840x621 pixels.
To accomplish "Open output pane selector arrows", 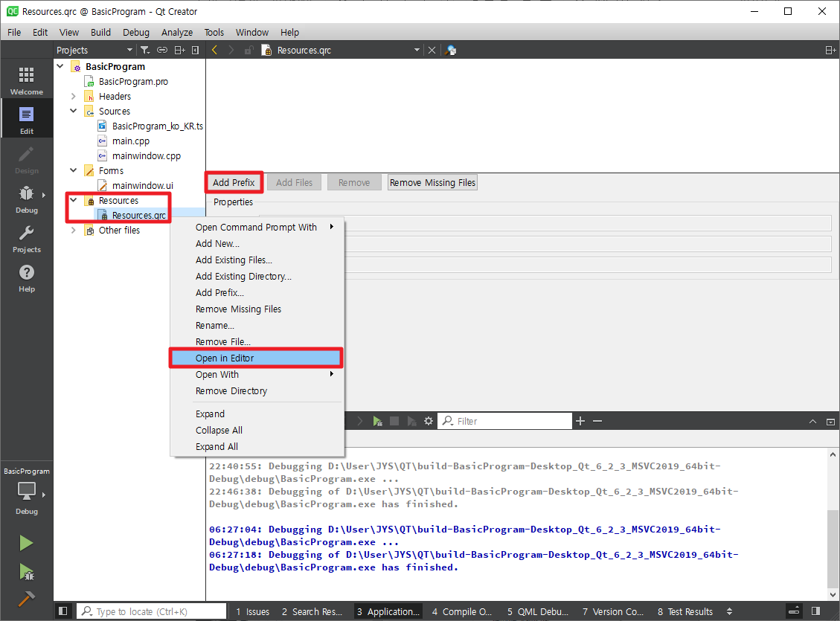I will coord(729,611).
